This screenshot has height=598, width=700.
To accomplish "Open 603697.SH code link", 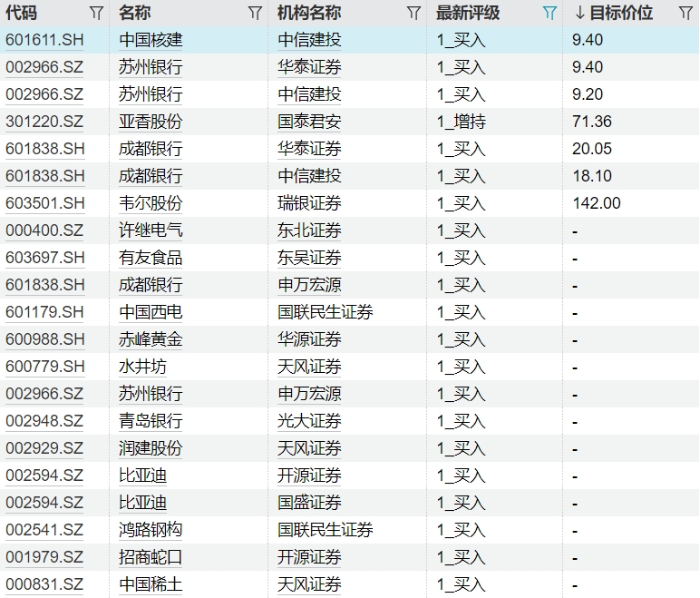I will tap(44, 258).
